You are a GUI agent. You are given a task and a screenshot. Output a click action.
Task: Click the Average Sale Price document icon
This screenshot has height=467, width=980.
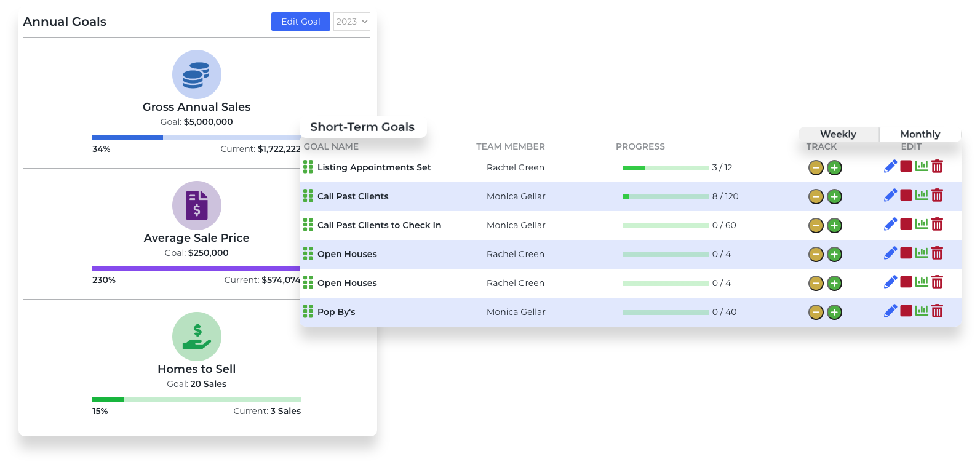[197, 206]
